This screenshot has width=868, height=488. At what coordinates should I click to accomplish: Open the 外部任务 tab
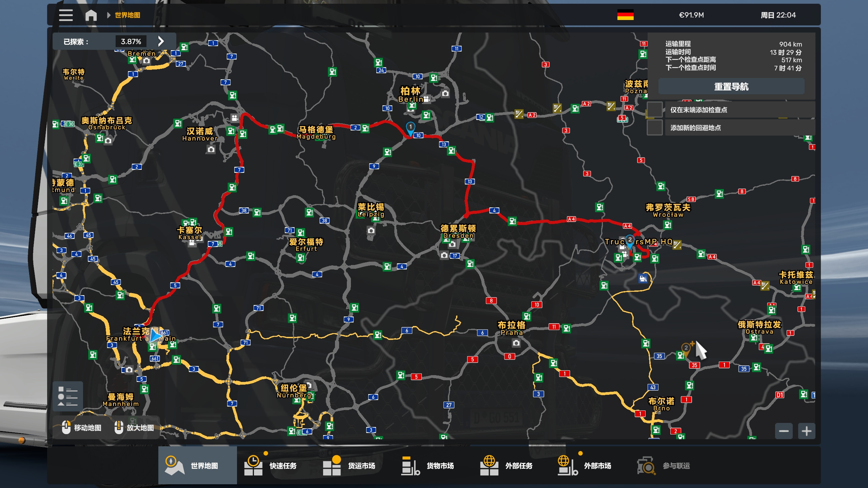point(512,465)
